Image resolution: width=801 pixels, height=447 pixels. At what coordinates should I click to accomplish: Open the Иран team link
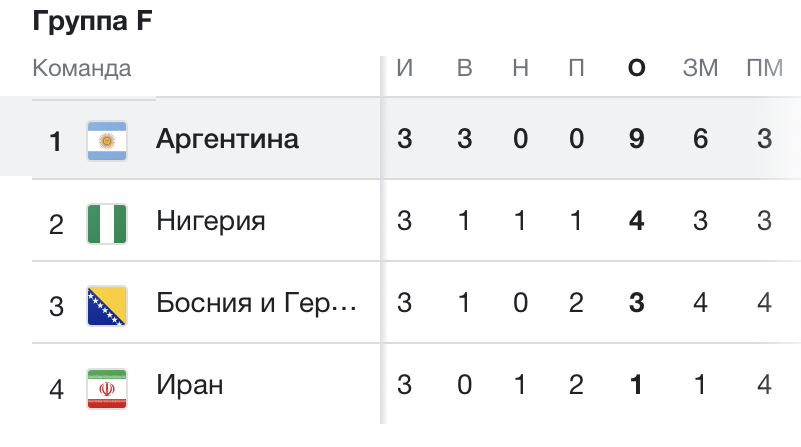click(190, 385)
